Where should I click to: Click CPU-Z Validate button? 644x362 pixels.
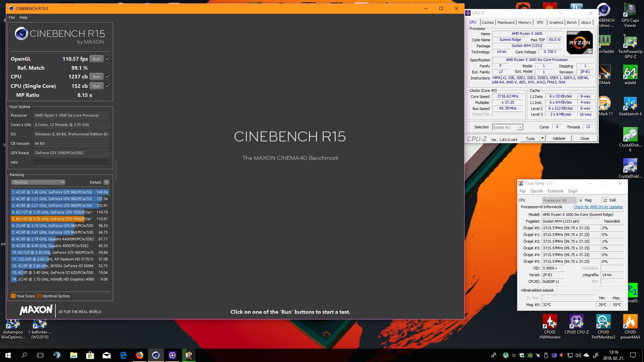559,138
